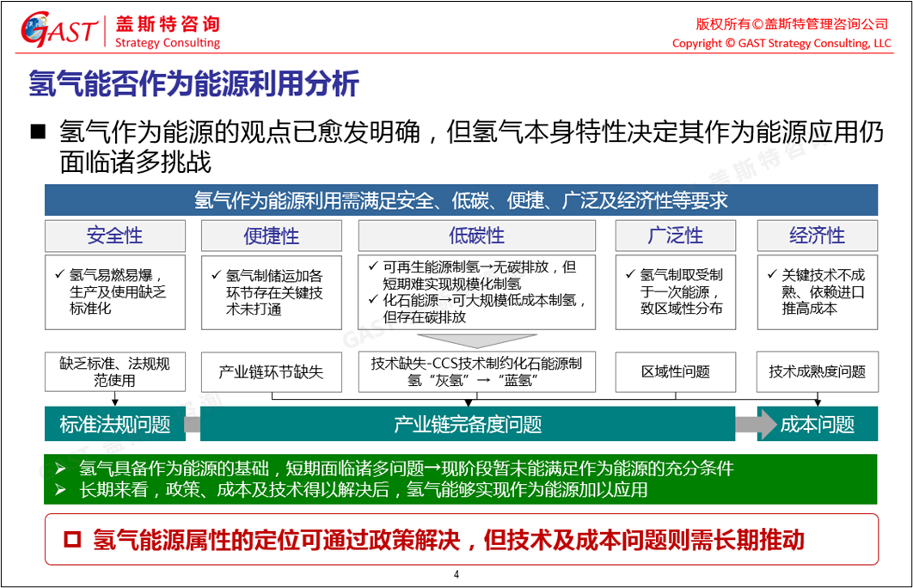Click the 便捷性 category header

tap(271, 235)
